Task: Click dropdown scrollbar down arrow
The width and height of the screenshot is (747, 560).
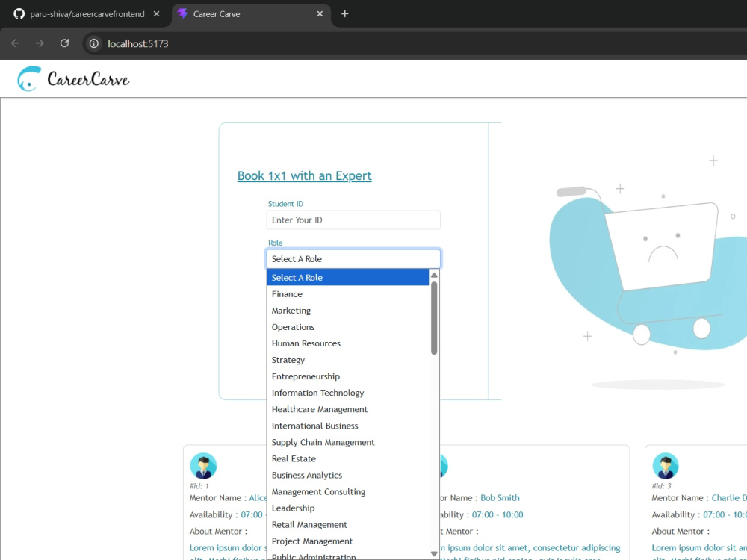Action: tap(434, 553)
